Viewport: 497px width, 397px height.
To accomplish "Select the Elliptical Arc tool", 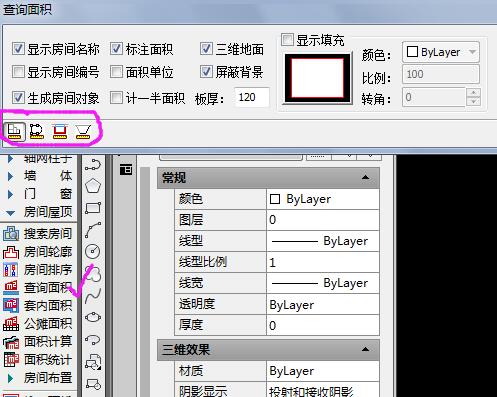I will (x=93, y=340).
